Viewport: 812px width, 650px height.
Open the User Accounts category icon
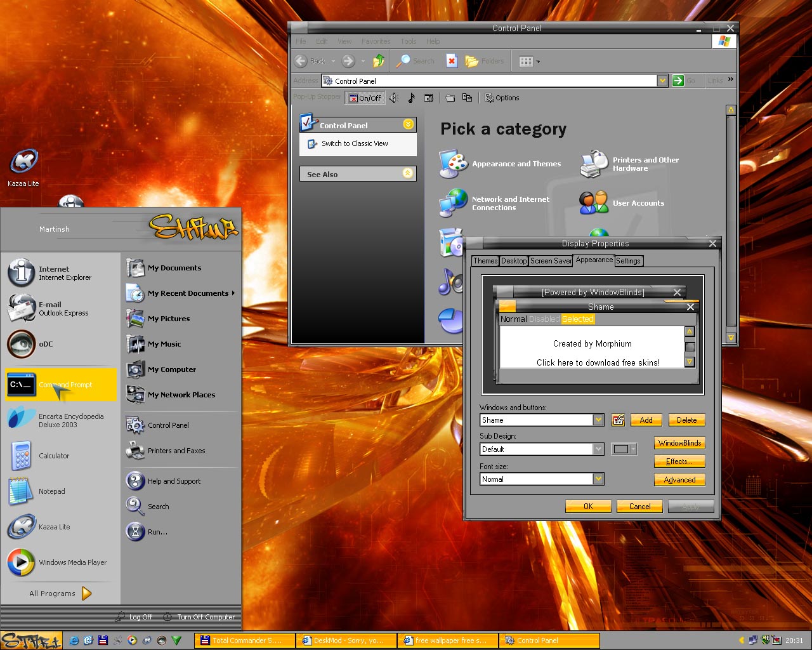pos(594,203)
